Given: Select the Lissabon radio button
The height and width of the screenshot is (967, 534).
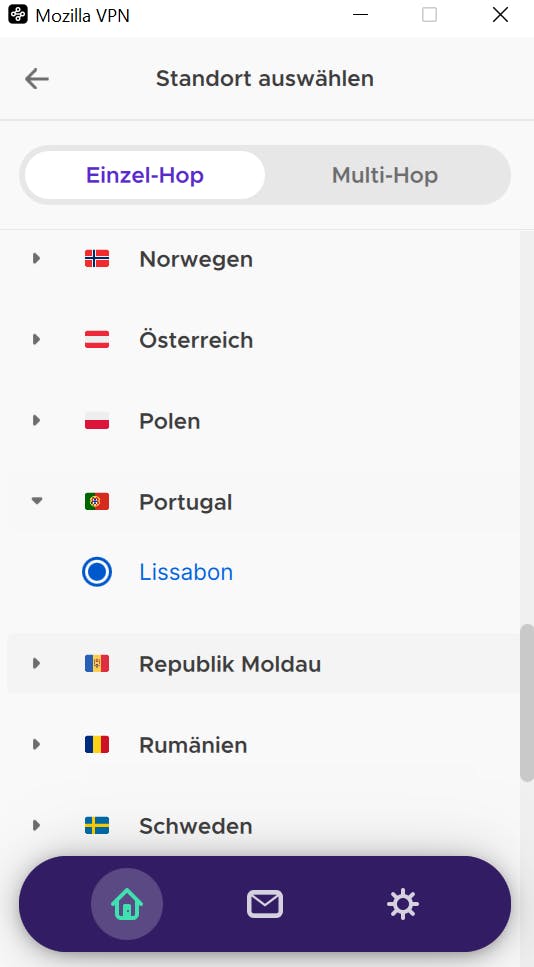Looking at the screenshot, I should pyautogui.click(x=97, y=572).
